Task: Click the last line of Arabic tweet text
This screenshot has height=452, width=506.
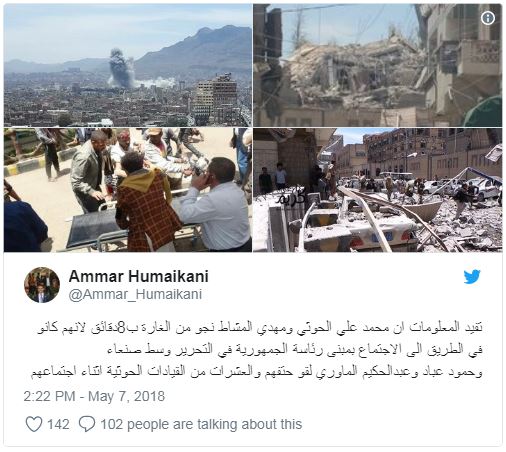Action: tap(257, 371)
